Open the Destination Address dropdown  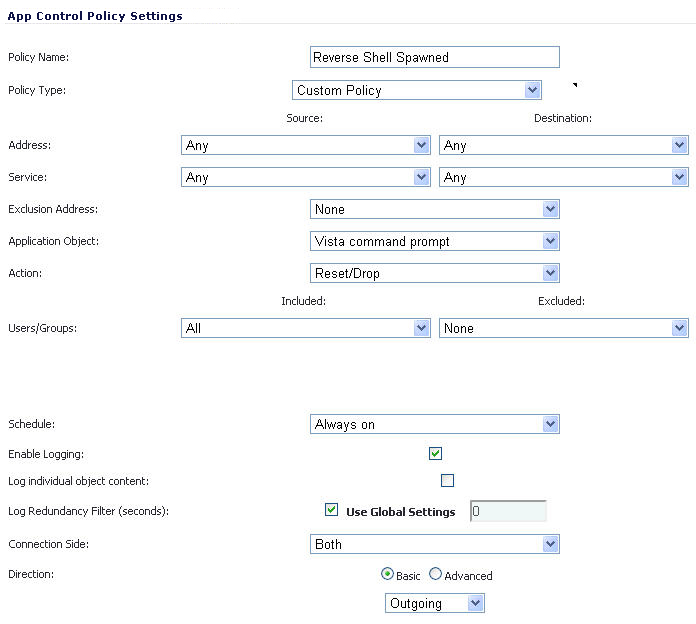[x=563, y=145]
